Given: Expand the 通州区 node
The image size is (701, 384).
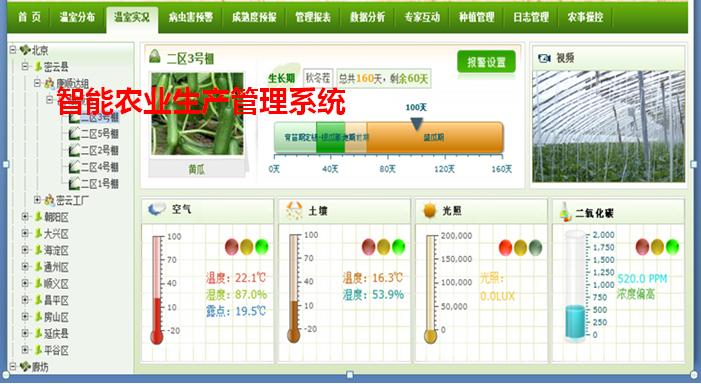Looking at the screenshot, I should point(25,266).
